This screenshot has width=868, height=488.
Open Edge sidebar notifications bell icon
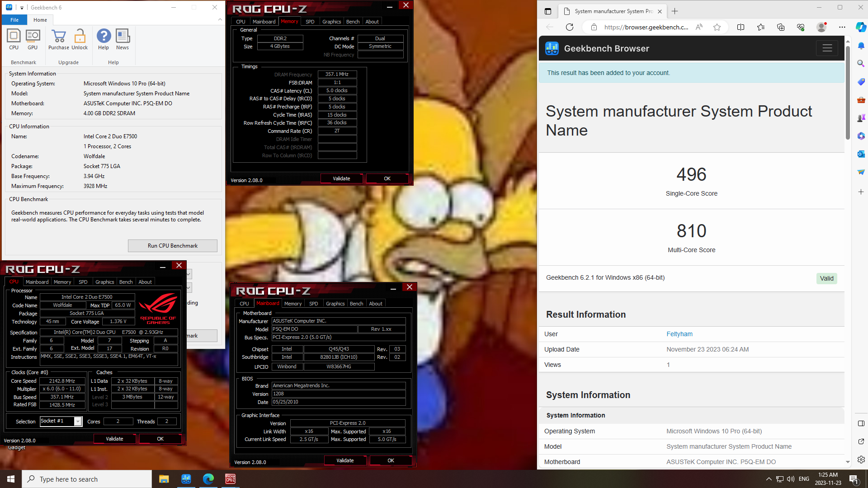tap(861, 46)
